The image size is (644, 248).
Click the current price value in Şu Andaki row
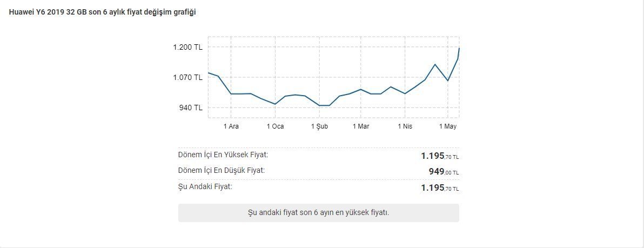(440, 188)
